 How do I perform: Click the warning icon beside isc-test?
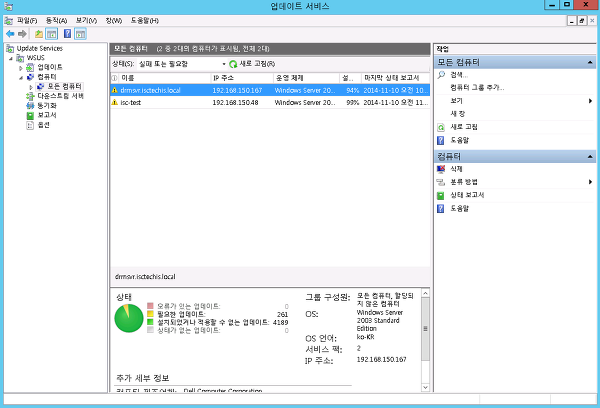coord(114,102)
